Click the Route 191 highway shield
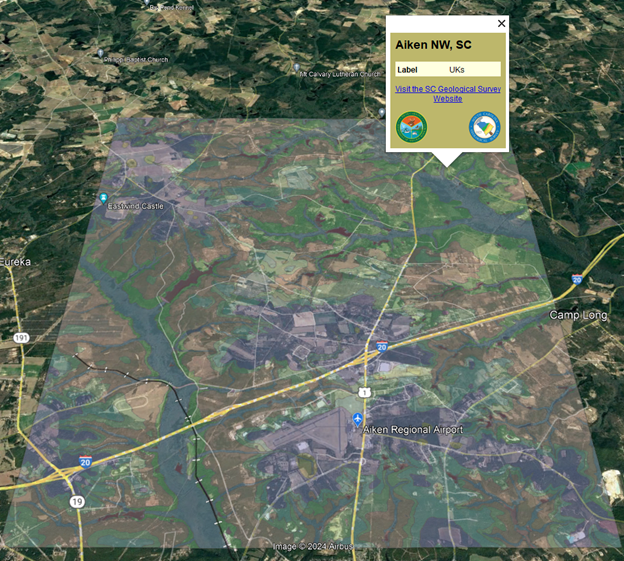624x561 pixels. click(x=21, y=339)
